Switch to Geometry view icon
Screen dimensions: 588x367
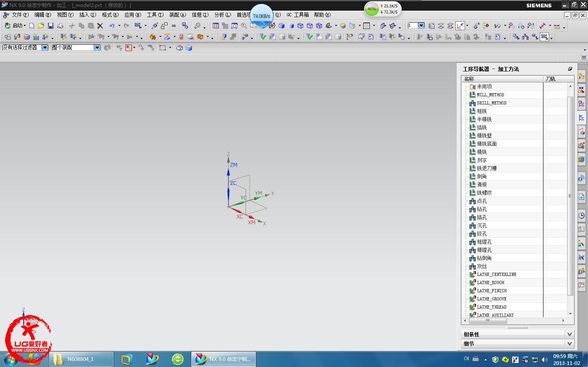click(x=535, y=37)
